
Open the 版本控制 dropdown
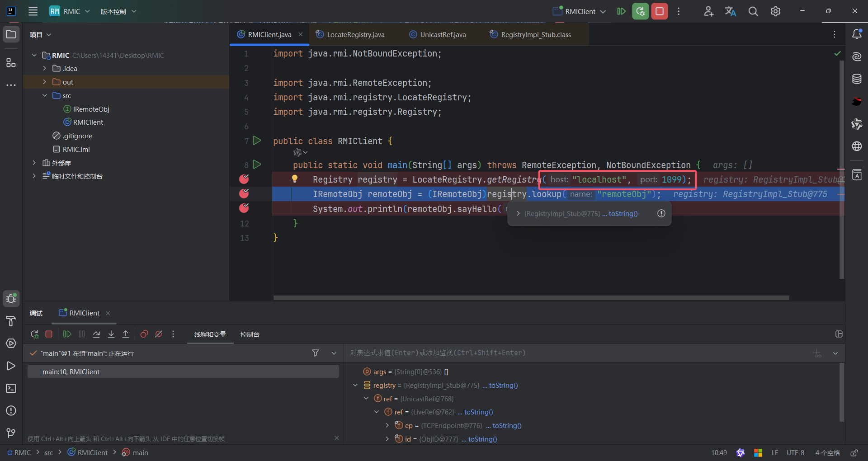tap(118, 11)
